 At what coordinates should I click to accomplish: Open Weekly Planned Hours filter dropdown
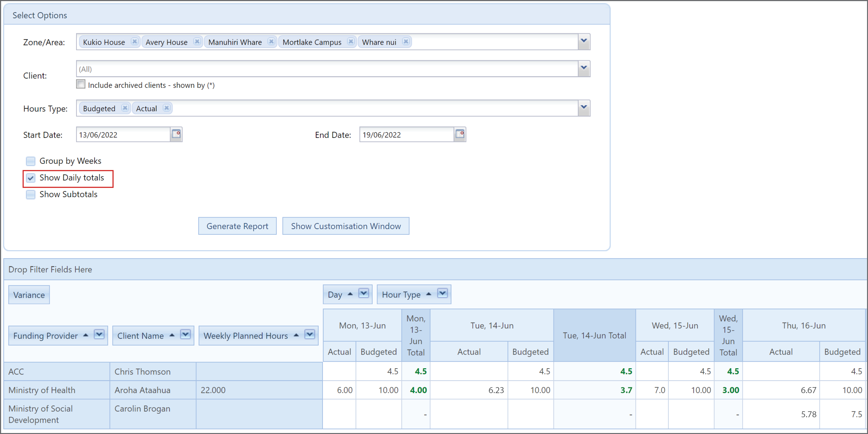310,334
